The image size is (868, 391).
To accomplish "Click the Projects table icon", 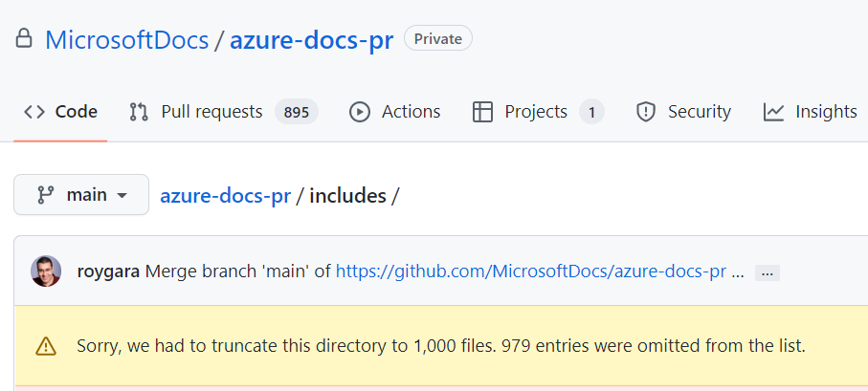I will (x=482, y=112).
